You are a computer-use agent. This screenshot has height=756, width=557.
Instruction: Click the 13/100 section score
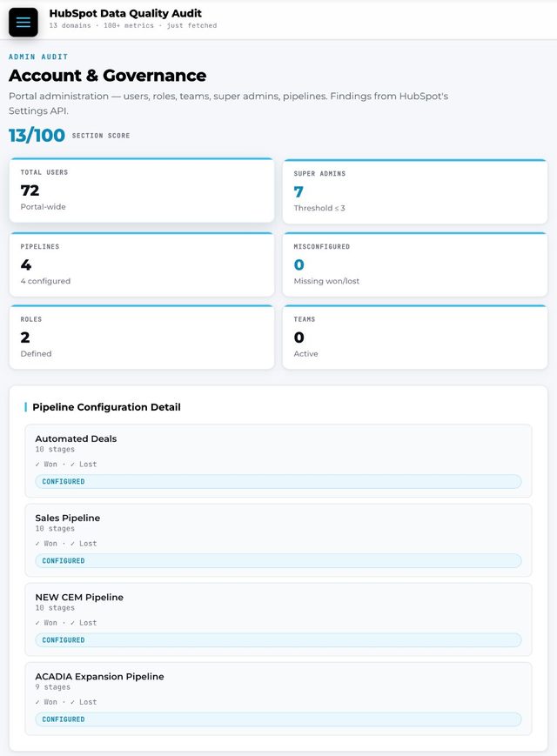coord(37,136)
